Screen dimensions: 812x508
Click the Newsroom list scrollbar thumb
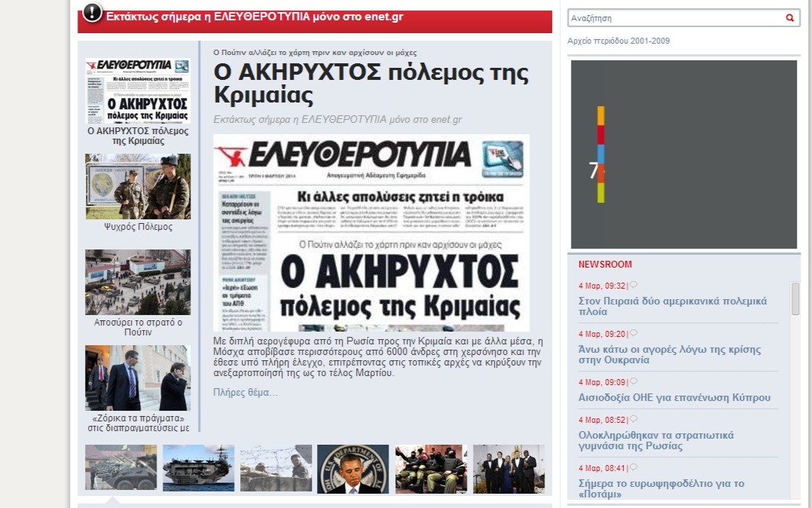pyautogui.click(x=795, y=298)
